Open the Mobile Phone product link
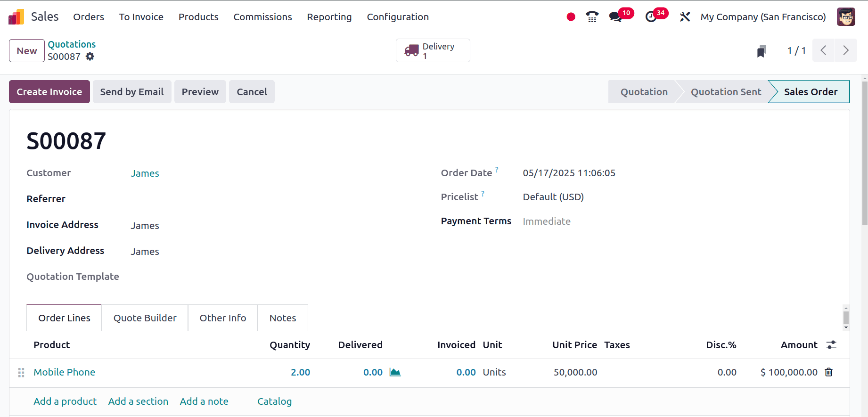Image resolution: width=868 pixels, height=417 pixels. [65, 372]
